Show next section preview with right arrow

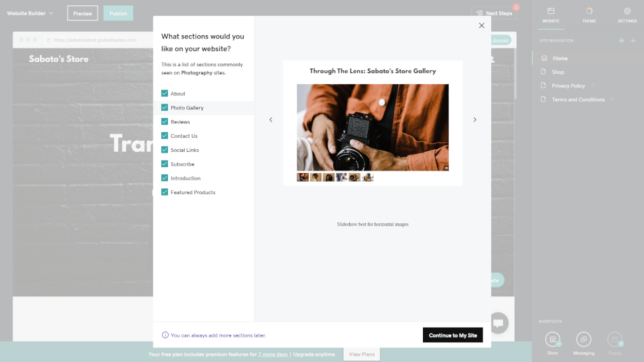475,120
